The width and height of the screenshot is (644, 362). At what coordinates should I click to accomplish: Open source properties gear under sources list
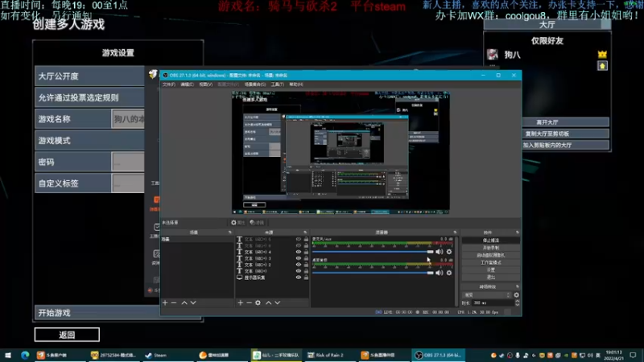point(258,303)
